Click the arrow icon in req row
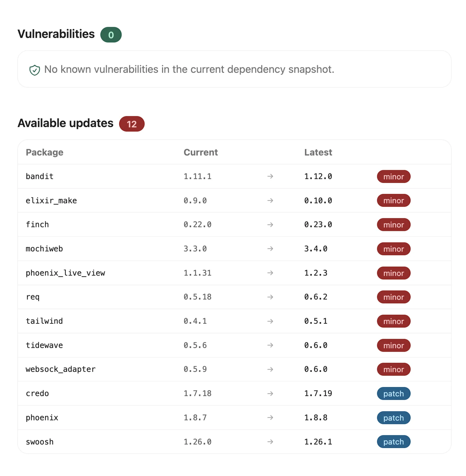Screen dimensions: 466x476 tap(270, 297)
